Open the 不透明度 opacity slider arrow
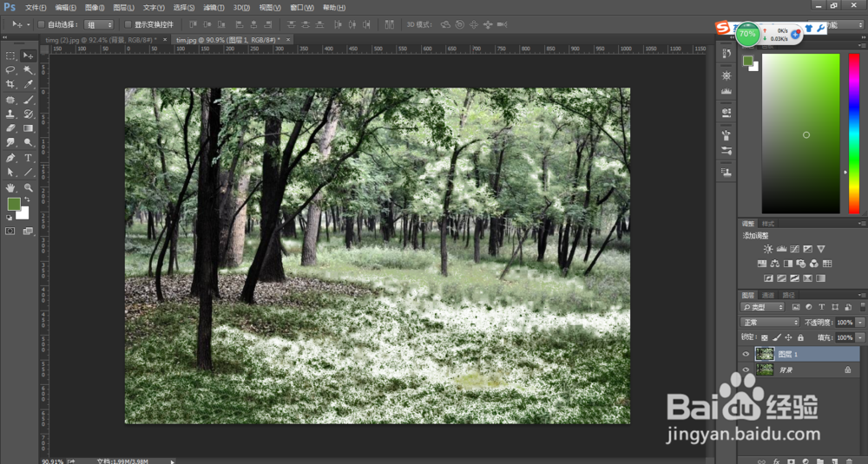Viewport: 868px width, 464px height. (860, 323)
